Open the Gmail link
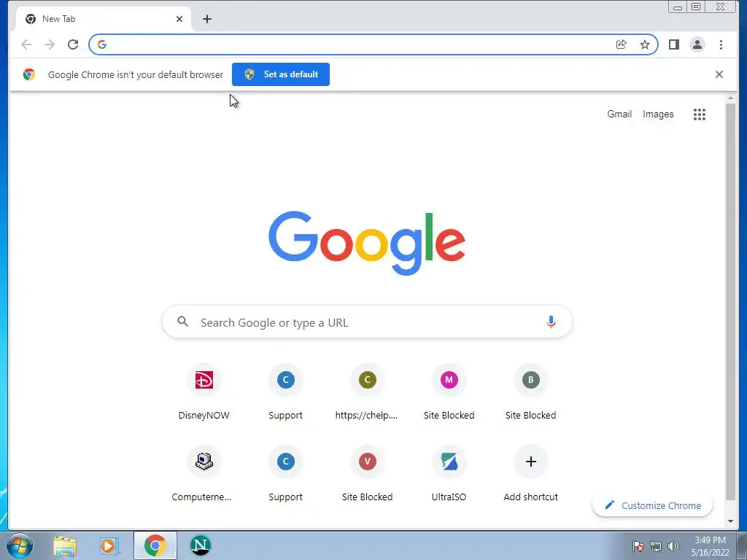 pyautogui.click(x=619, y=114)
